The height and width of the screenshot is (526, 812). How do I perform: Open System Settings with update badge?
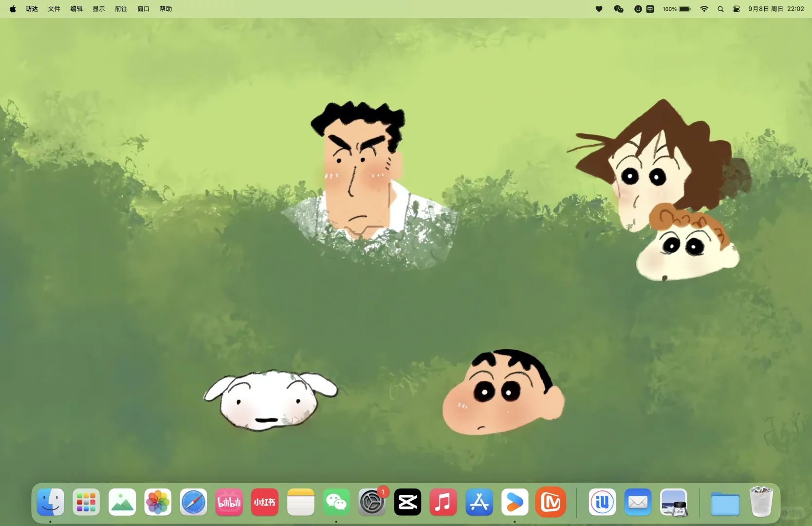pyautogui.click(x=372, y=502)
